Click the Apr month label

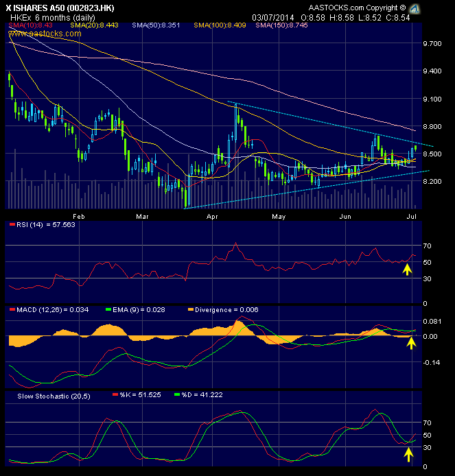click(212, 217)
